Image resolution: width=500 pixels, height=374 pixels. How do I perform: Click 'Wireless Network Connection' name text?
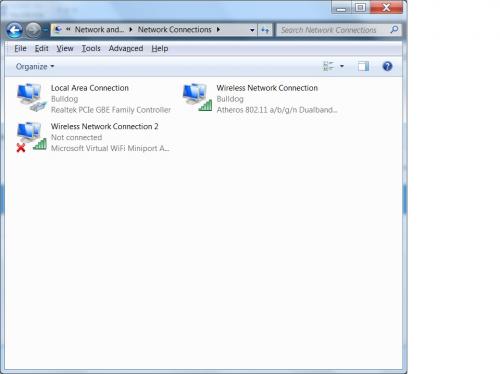pos(267,88)
